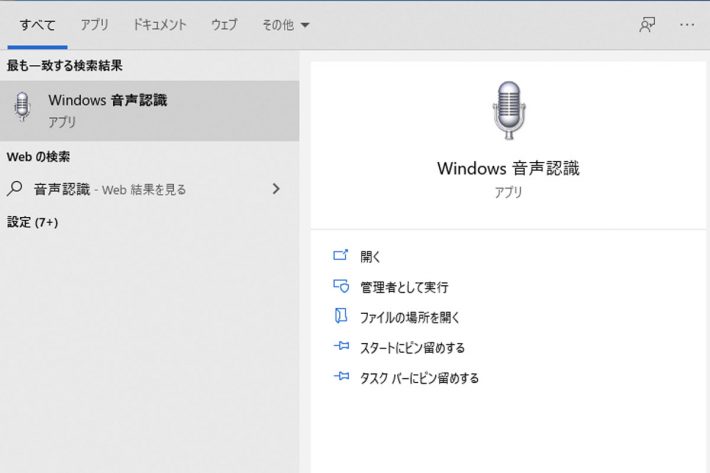This screenshot has width=710, height=473.
Task: Choose スタートにピン留めする
Action: [413, 348]
